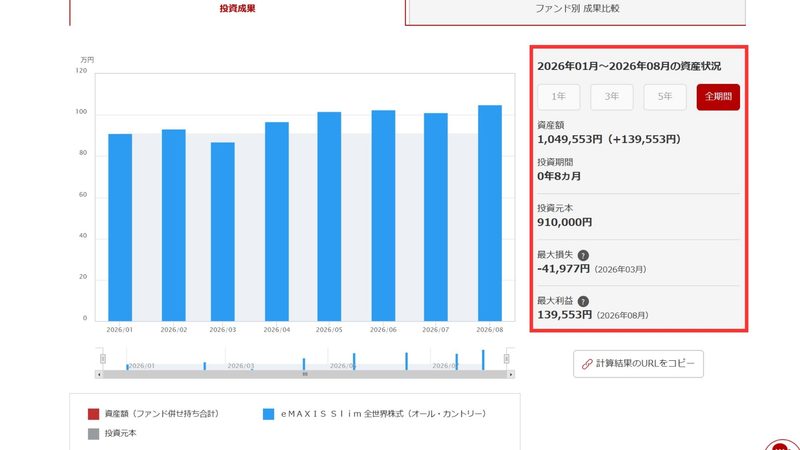800x450 pixels.
Task: Click the 139,553円 maximum profit value
Action: coord(565,315)
